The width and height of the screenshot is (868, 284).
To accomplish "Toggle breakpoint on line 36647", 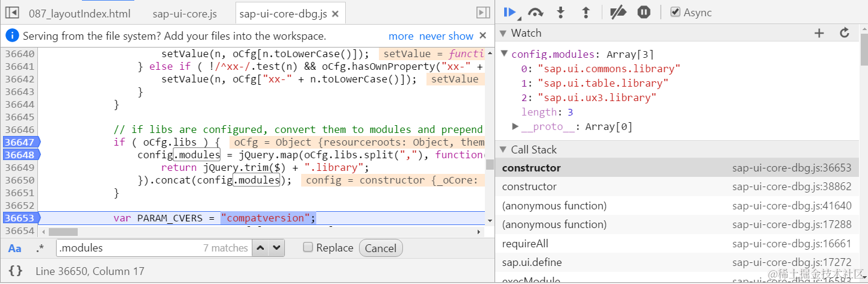I will click(x=20, y=142).
